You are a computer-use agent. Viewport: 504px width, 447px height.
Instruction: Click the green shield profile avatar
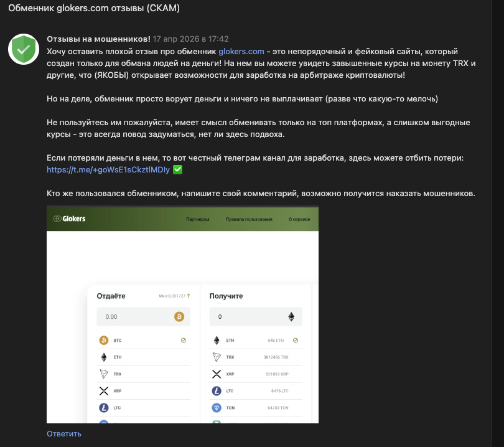[x=24, y=49]
